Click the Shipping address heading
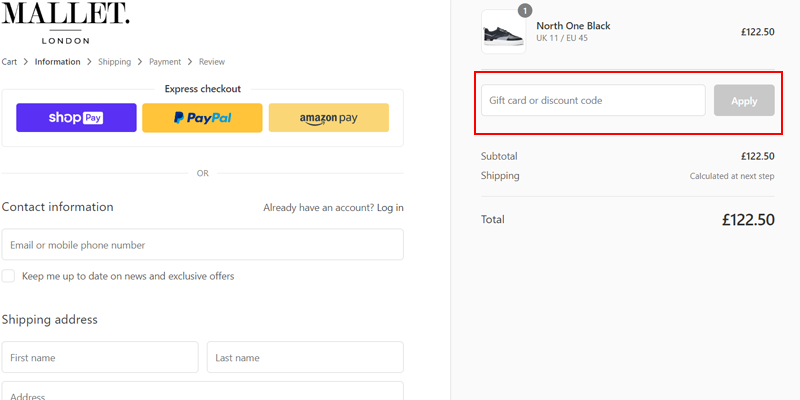 pyautogui.click(x=49, y=319)
